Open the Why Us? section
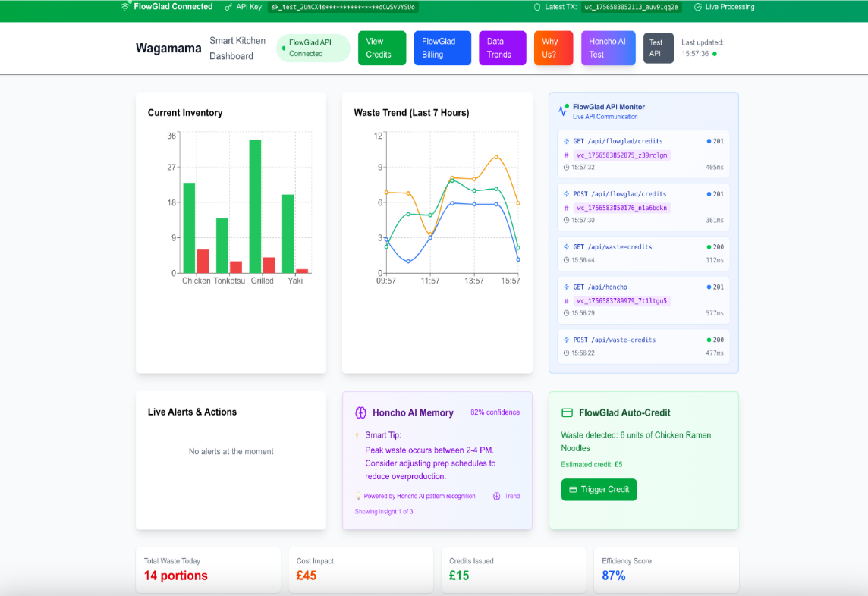 point(553,48)
